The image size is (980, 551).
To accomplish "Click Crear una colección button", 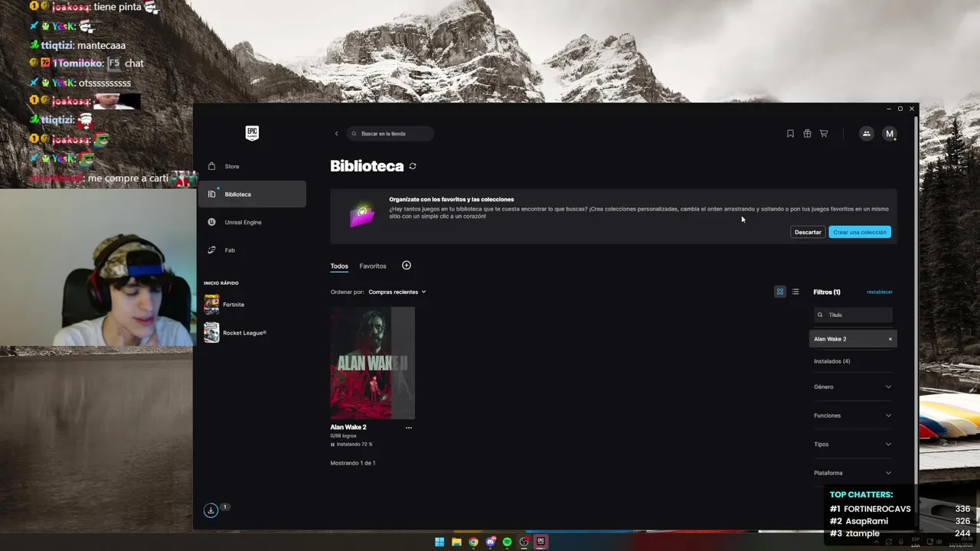I will click(x=860, y=232).
